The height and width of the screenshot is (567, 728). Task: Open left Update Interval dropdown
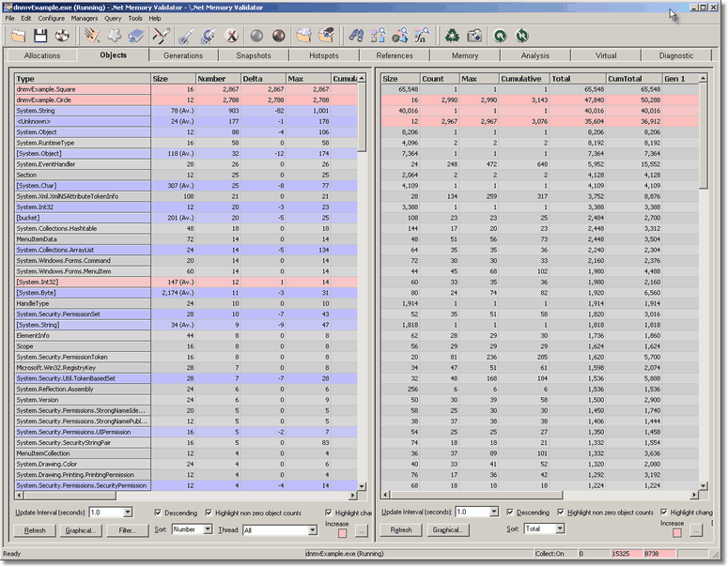click(x=128, y=513)
